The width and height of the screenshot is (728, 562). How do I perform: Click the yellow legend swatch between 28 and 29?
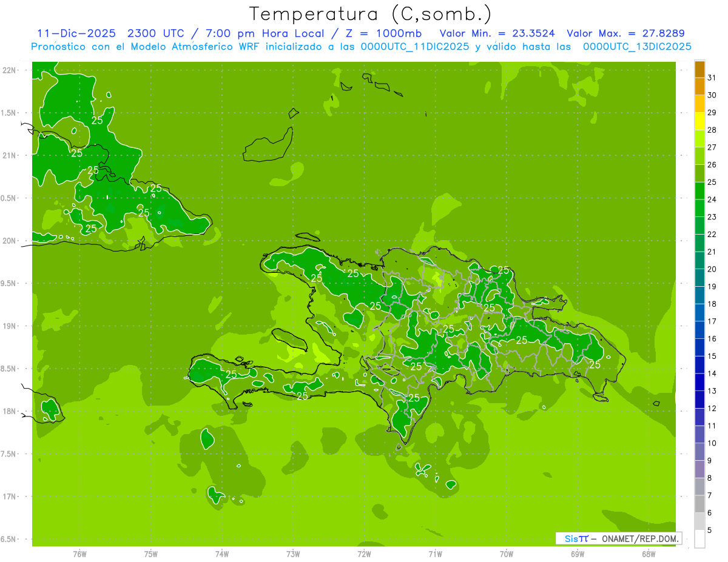pyautogui.click(x=699, y=121)
